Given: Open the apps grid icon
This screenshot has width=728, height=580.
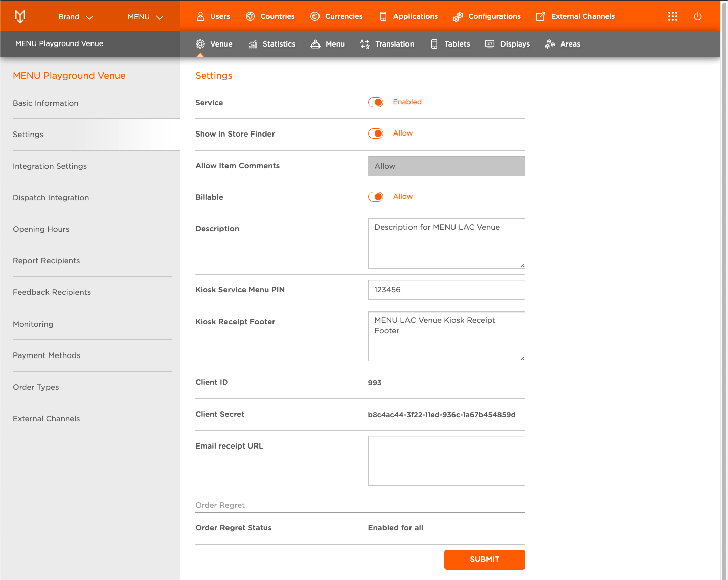Looking at the screenshot, I should [x=673, y=16].
